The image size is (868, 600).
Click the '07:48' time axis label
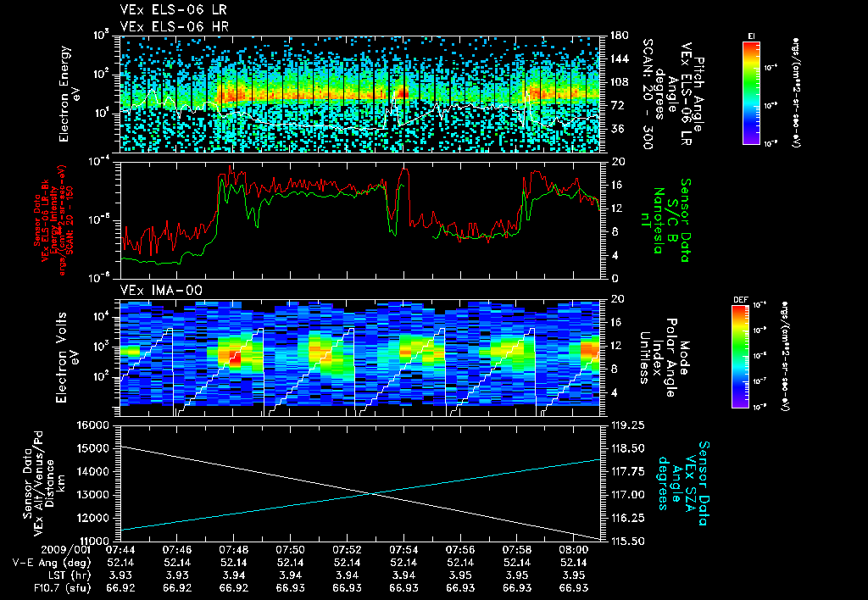coord(233,550)
